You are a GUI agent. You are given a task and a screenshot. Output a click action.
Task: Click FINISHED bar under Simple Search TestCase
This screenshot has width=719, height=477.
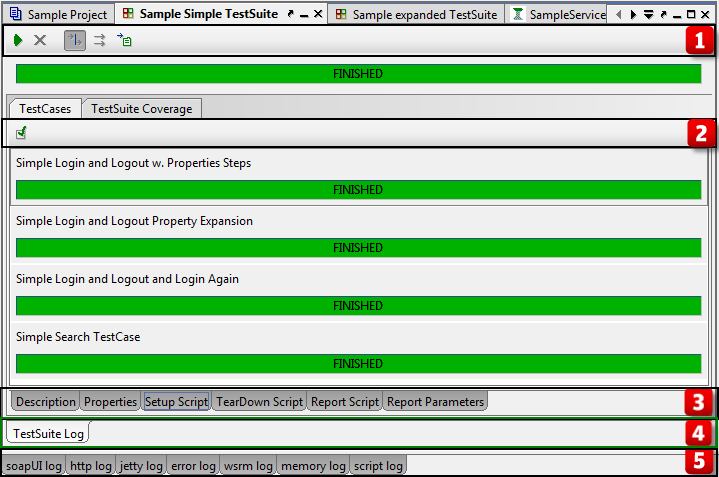tap(358, 364)
